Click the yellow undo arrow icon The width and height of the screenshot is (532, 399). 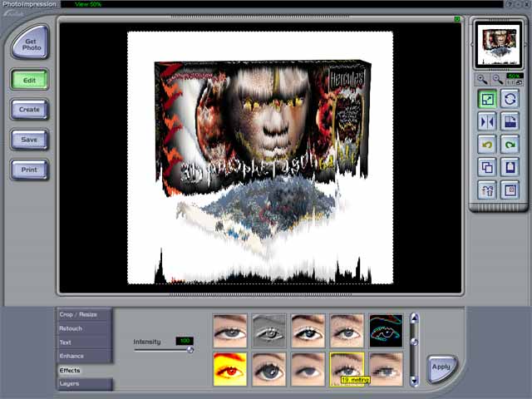click(487, 144)
